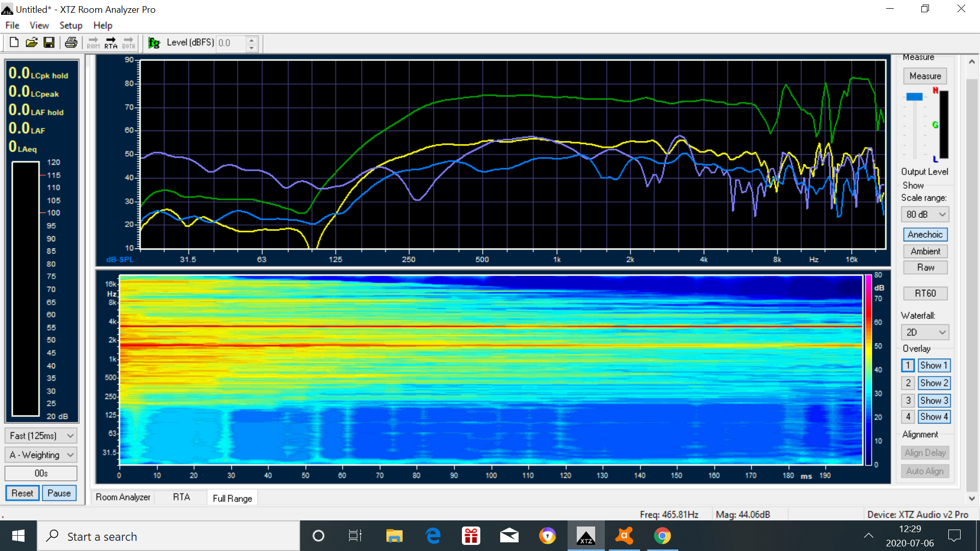Viewport: 980px width, 551px height.
Task: Open a file with the folder icon
Action: pyautogui.click(x=32, y=43)
